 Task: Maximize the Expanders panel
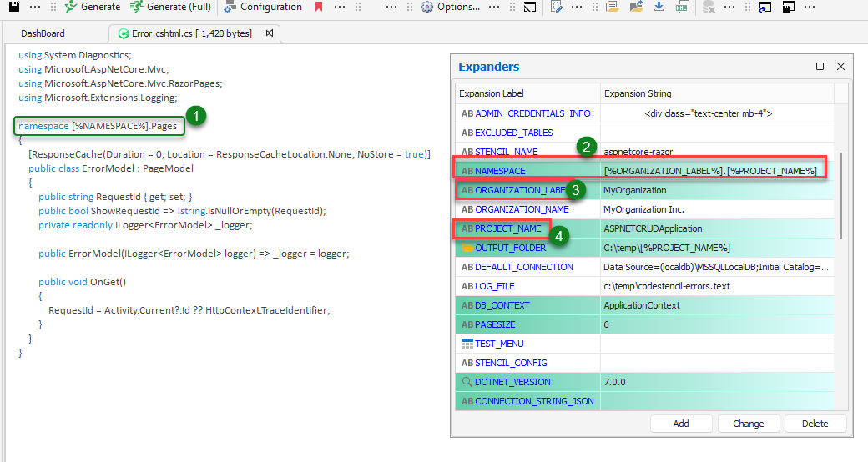(820, 67)
